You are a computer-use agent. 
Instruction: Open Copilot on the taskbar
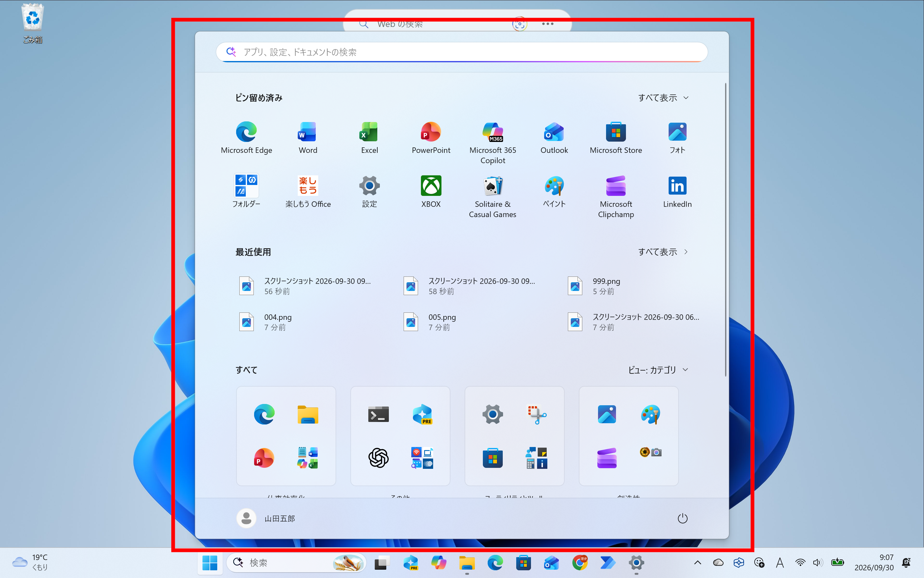tap(438, 562)
